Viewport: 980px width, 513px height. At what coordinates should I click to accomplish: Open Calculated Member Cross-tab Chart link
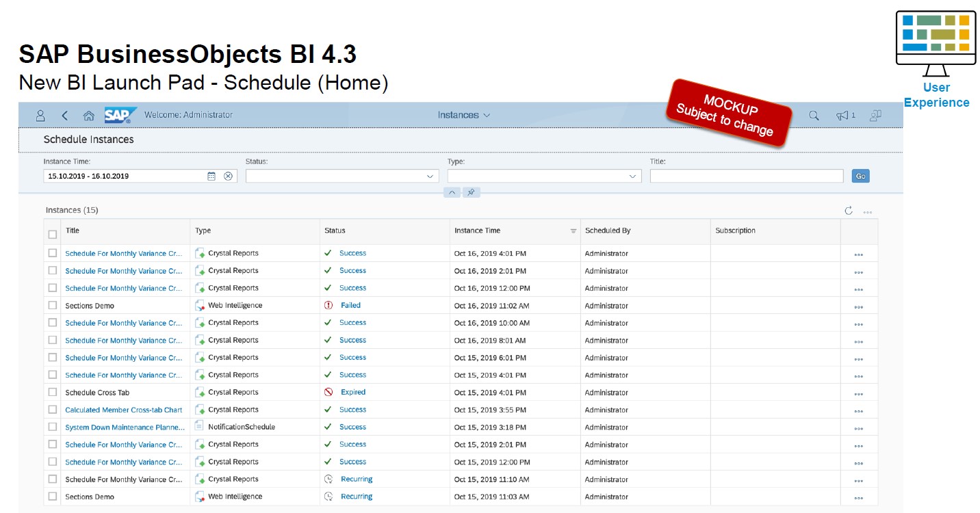[x=124, y=410]
